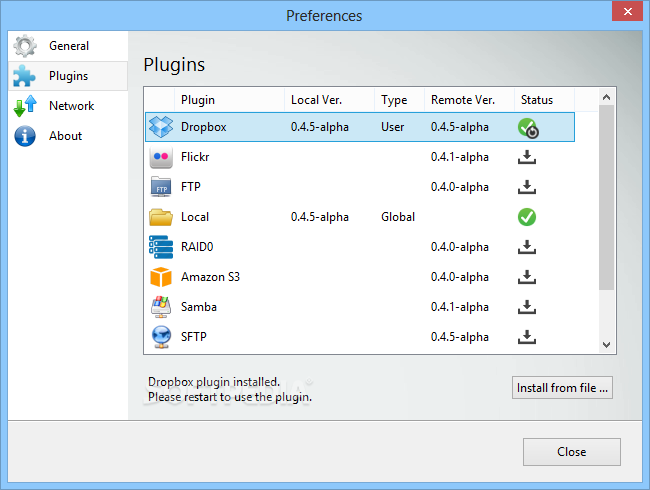Select the Amazon S3 plugin name
The image size is (650, 490).
[210, 277]
